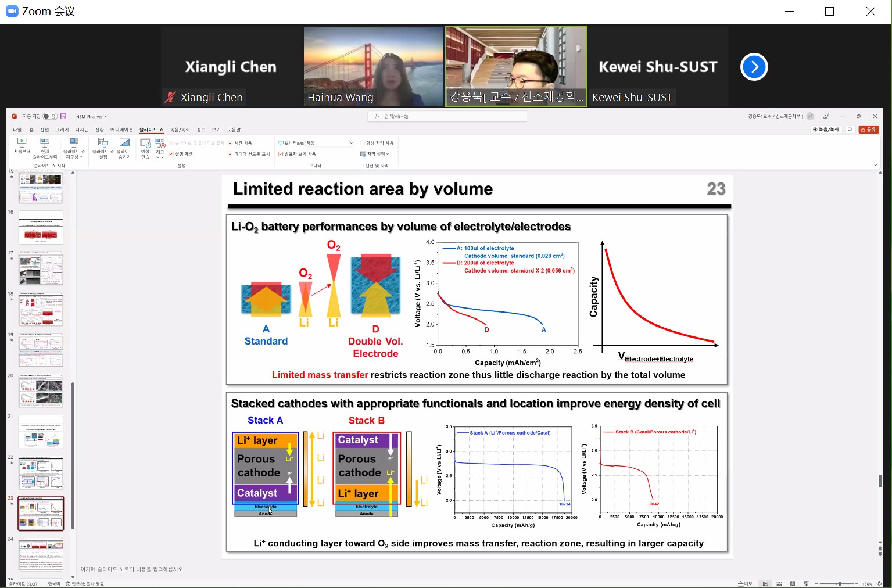
Task: Expand Subtitle Settings (자막 설정) dropdown
Action: pos(375,154)
